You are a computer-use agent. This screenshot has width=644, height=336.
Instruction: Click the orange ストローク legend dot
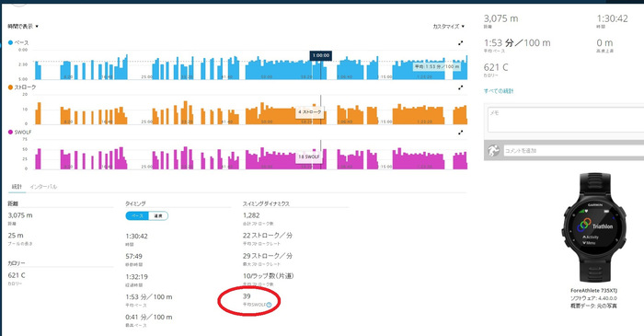(10, 87)
